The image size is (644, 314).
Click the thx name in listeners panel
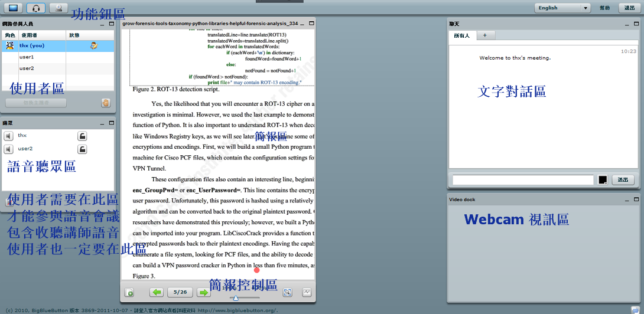pos(22,135)
